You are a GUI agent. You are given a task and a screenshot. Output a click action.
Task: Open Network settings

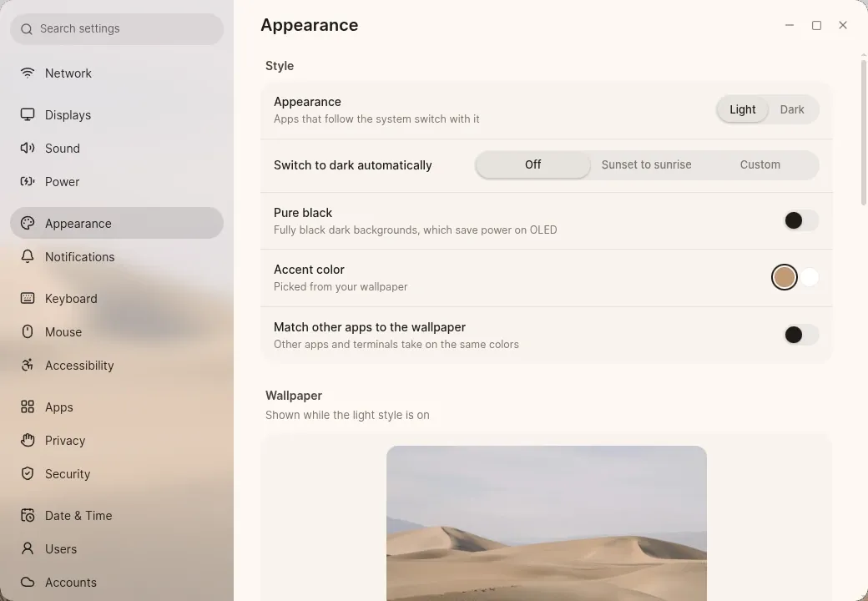[117, 73]
